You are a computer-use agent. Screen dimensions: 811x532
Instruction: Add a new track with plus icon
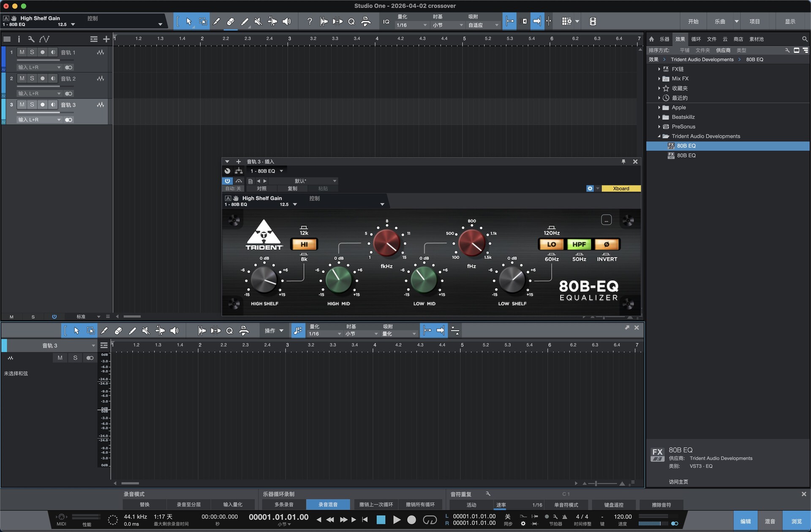pyautogui.click(x=106, y=39)
